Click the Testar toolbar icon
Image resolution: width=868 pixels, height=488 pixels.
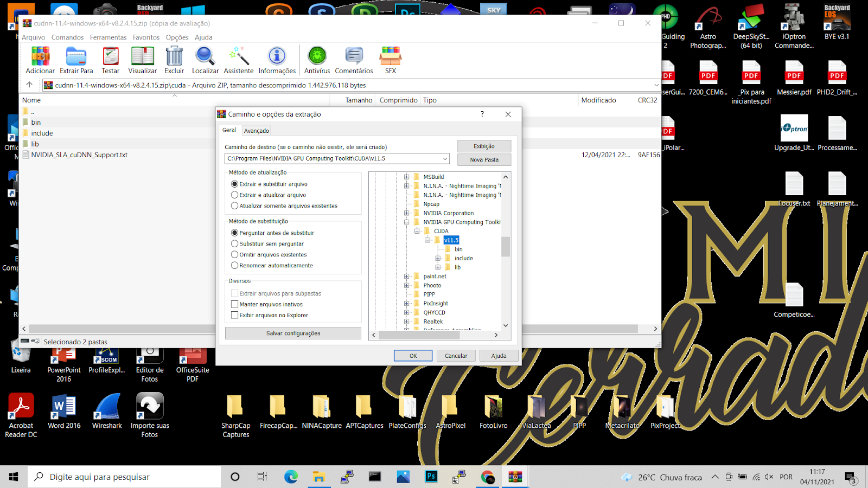point(111,60)
